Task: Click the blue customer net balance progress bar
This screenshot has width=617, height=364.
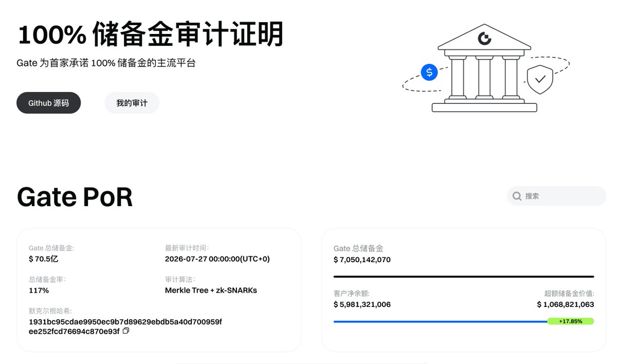Action: [x=440, y=322]
